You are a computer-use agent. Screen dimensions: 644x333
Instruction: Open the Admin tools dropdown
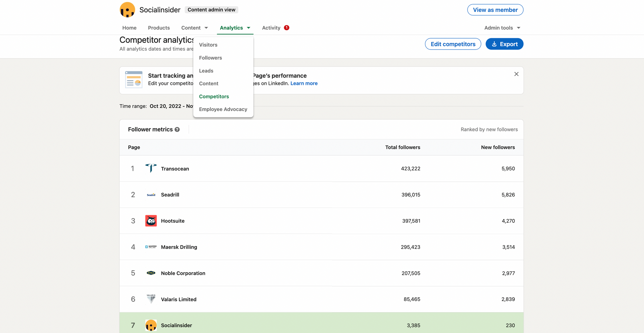(x=502, y=28)
